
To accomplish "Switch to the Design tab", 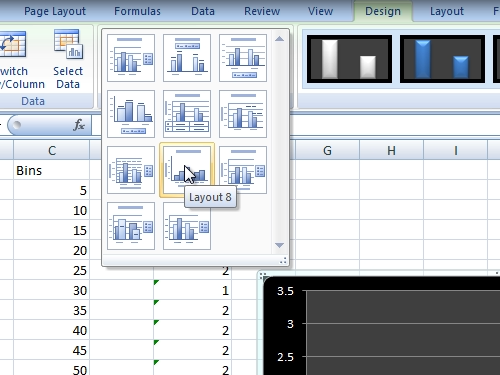I will point(383,11).
